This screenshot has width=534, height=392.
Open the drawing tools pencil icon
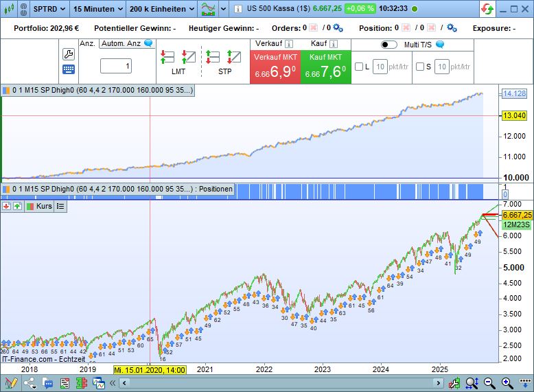(x=10, y=383)
